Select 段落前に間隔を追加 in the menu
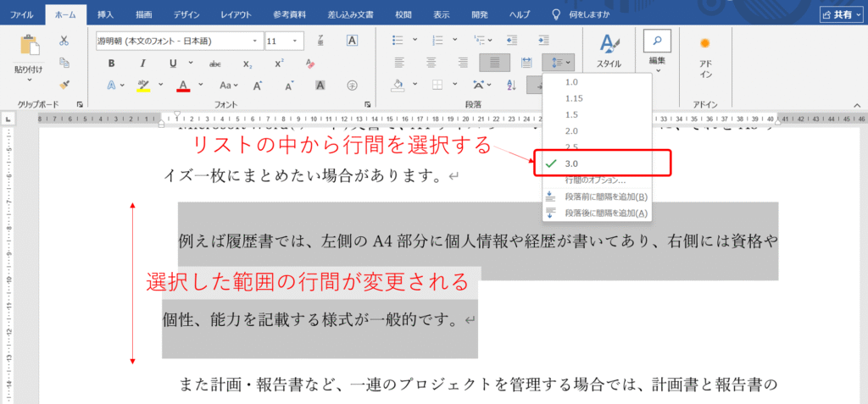 click(605, 196)
